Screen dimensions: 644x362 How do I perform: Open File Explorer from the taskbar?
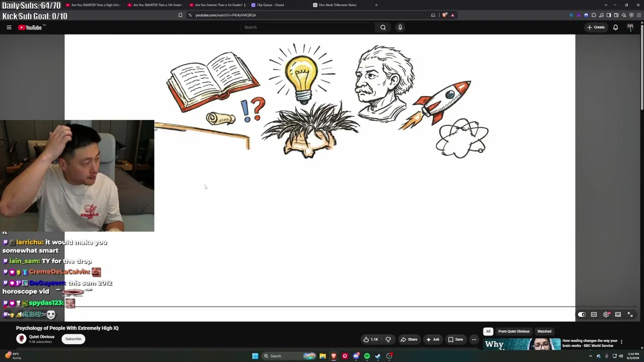point(323,356)
